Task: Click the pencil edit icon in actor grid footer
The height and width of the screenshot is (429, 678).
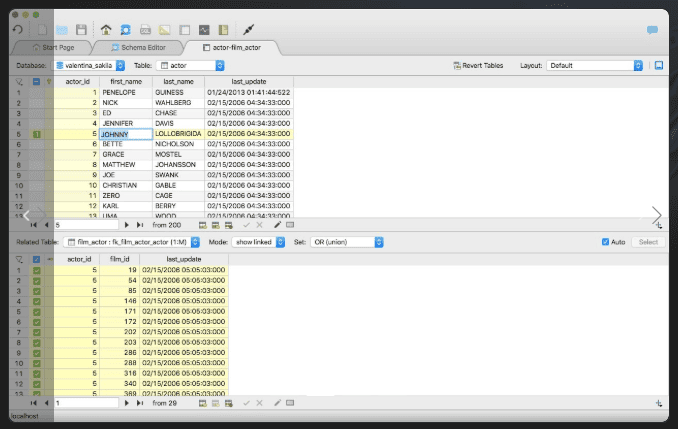Action: click(x=277, y=224)
